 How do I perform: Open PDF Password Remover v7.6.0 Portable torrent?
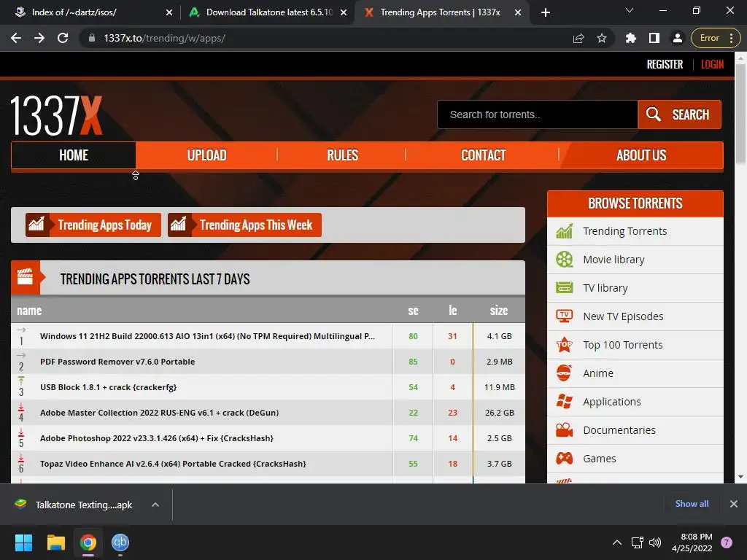coord(117,362)
